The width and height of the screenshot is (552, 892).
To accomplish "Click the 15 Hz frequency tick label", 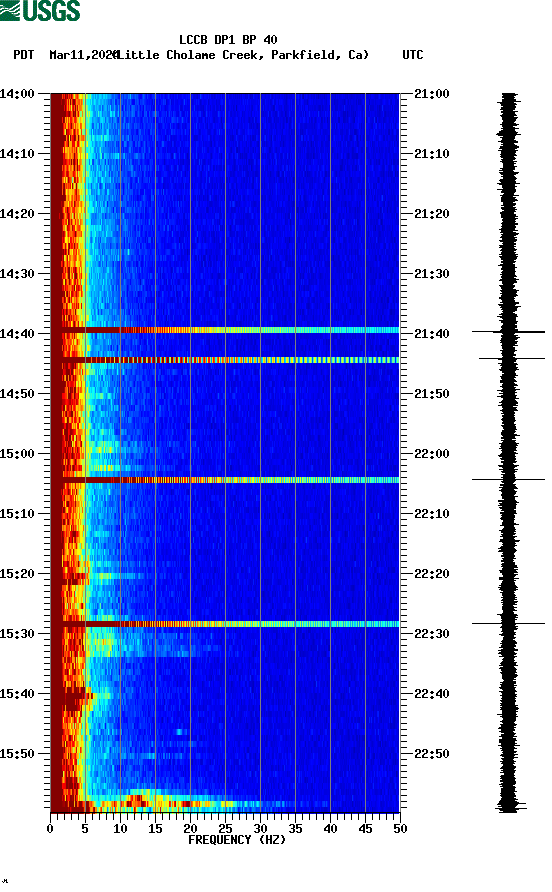I will (155, 829).
